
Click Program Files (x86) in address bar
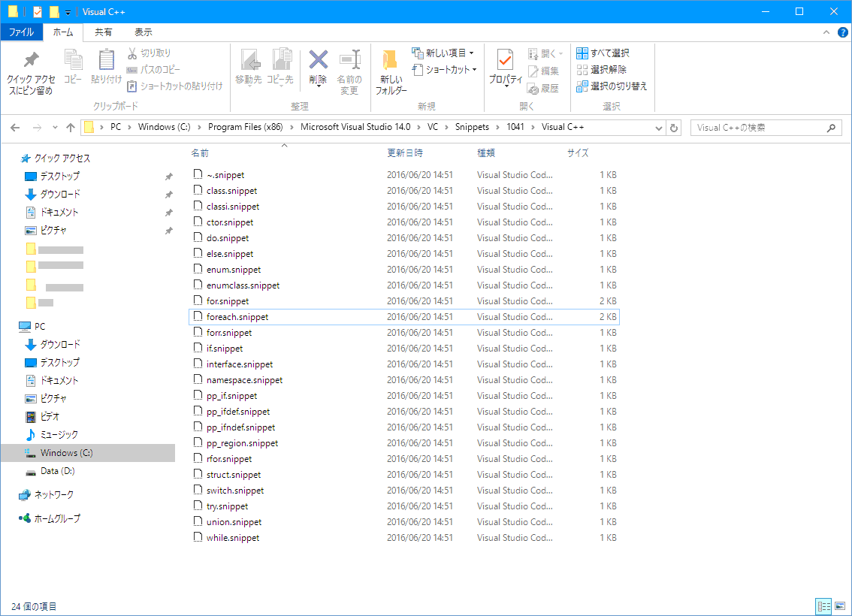click(x=246, y=127)
